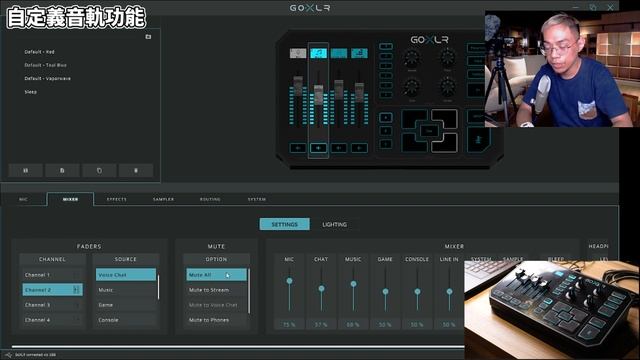640x360 pixels.
Task: Select sample bank A button
Action: (386, 118)
